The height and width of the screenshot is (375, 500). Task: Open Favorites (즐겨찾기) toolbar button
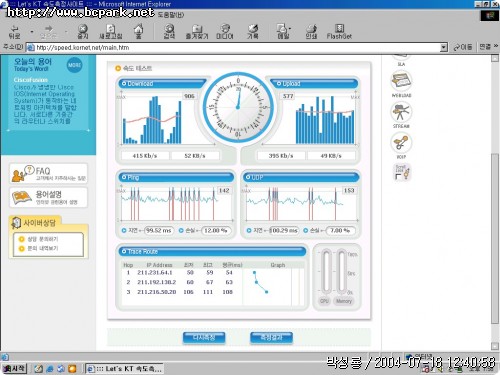point(197,32)
